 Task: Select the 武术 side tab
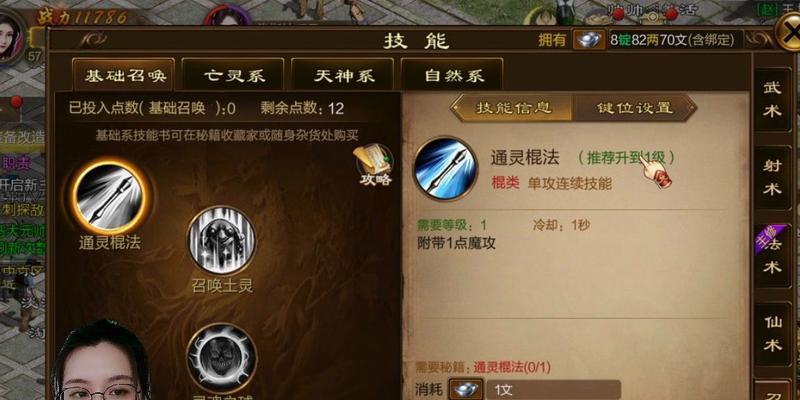pyautogui.click(x=772, y=99)
